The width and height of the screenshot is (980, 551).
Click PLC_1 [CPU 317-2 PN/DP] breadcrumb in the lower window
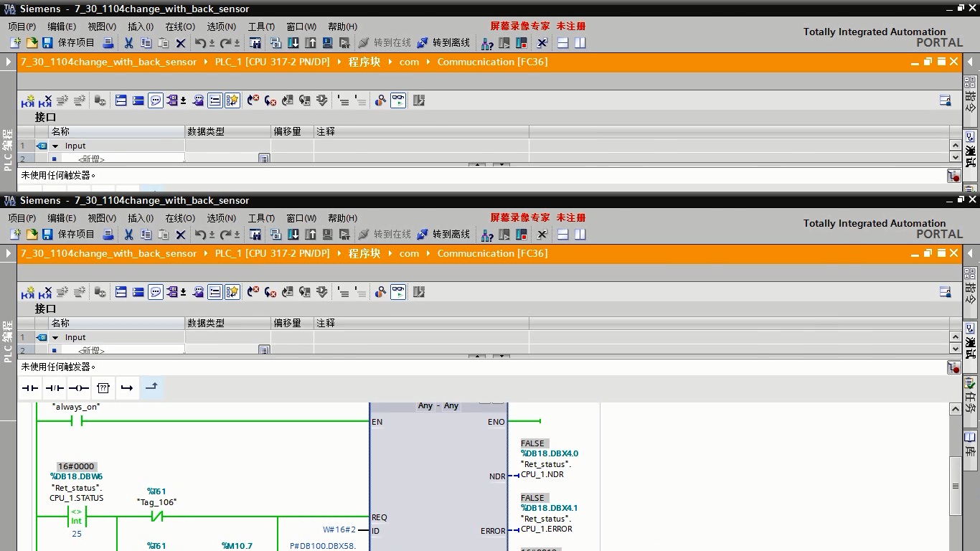273,253
